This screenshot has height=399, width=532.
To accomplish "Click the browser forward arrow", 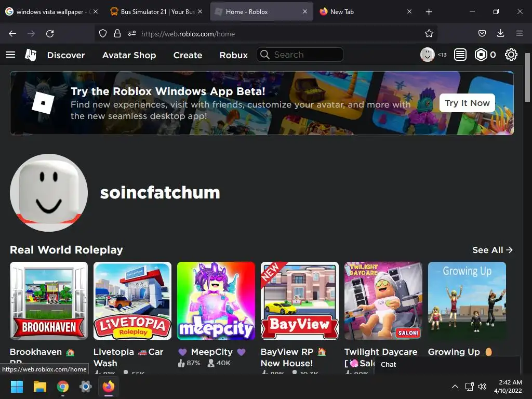I will click(31, 34).
